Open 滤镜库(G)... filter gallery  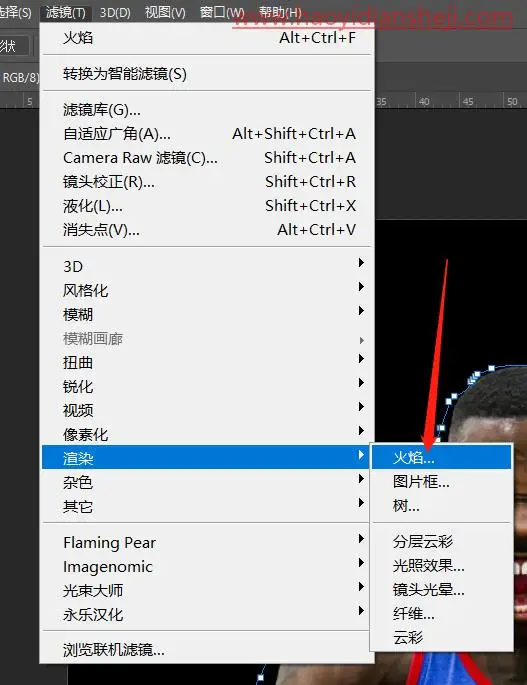coord(208,110)
